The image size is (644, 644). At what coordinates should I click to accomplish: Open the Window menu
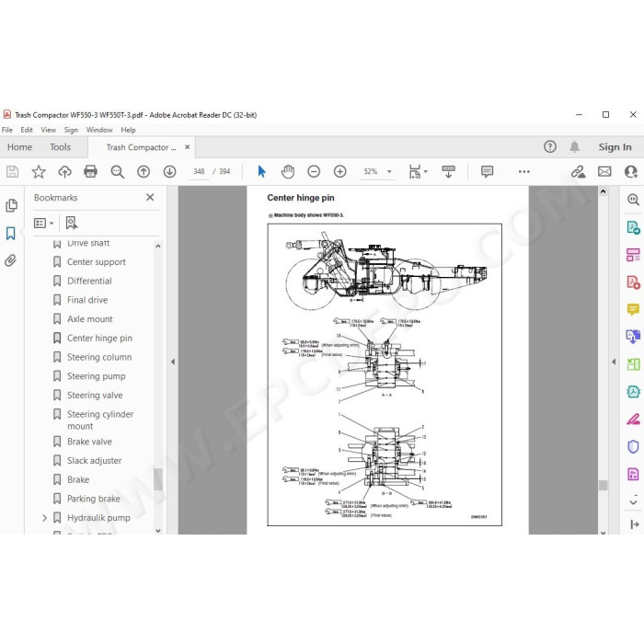point(99,130)
